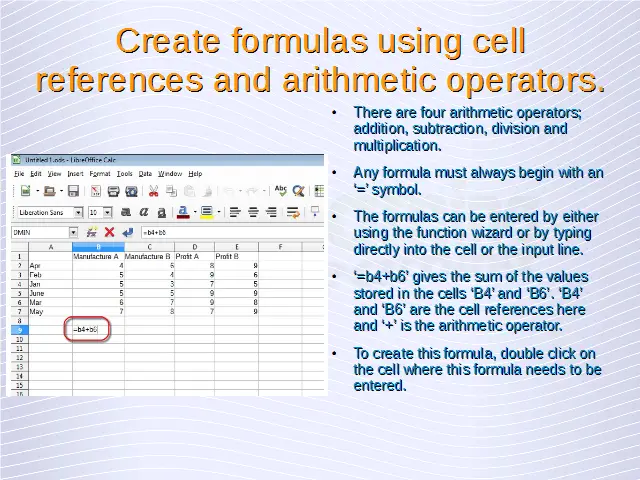Open the Function Wizard beside the Name Box
The width and height of the screenshot is (640, 480).
pyautogui.click(x=93, y=232)
